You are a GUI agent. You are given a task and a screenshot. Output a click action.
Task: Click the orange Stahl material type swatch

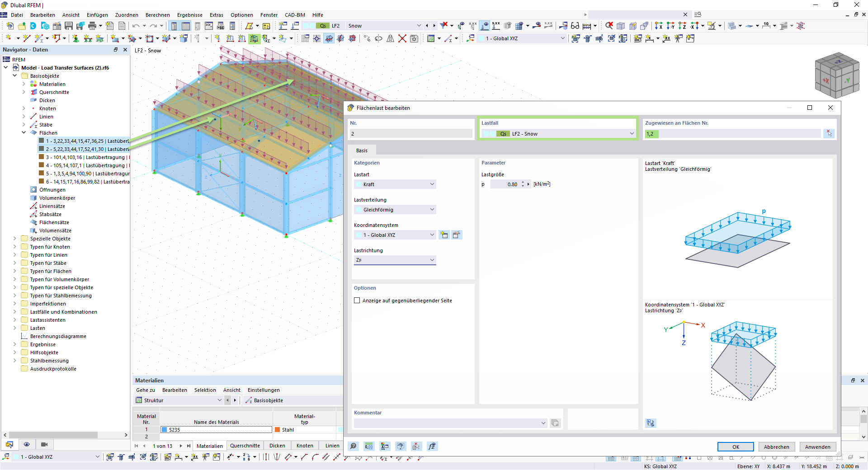tap(277, 430)
